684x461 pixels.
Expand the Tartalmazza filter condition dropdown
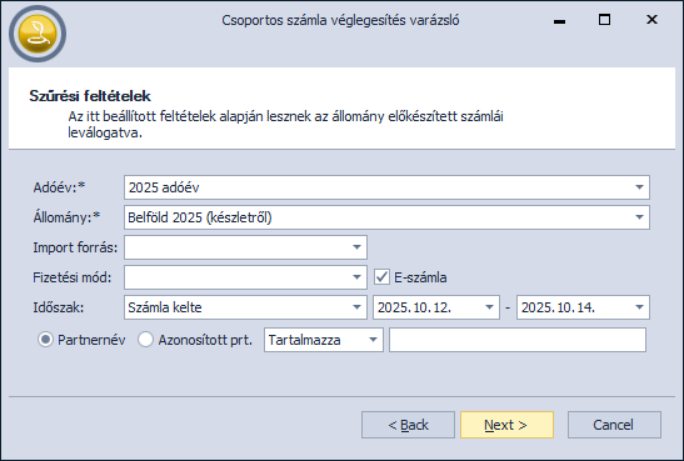(x=372, y=340)
